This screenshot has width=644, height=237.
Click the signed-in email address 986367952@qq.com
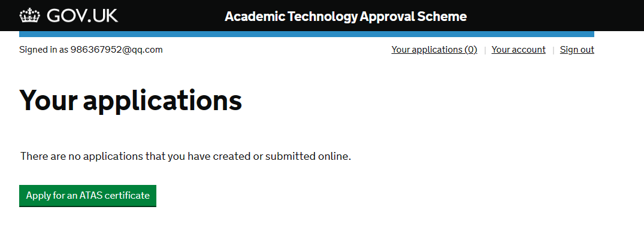[116, 50]
